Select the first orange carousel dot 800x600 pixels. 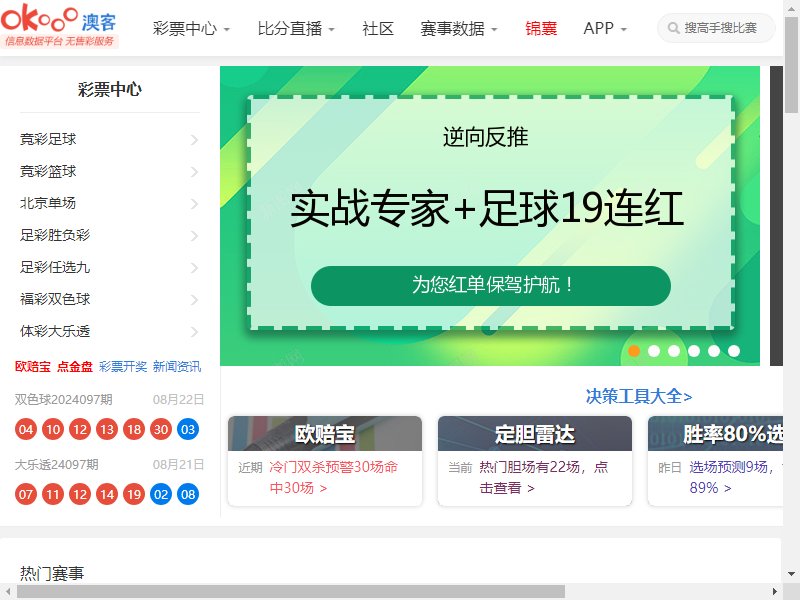634,351
